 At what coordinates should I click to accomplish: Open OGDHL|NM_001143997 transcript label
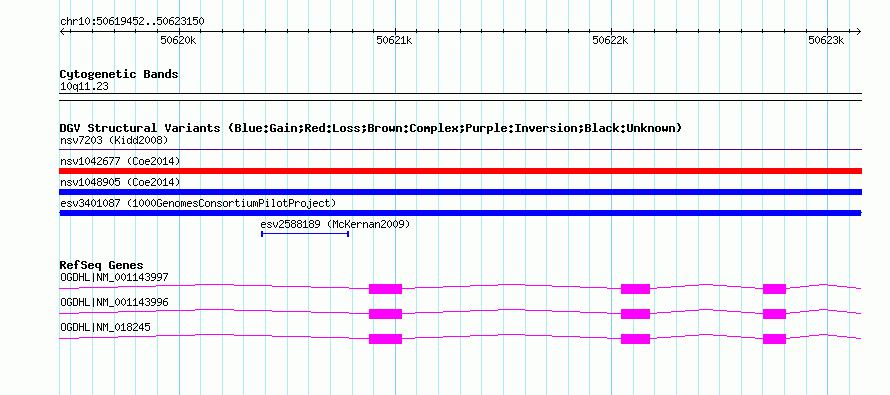pyautogui.click(x=114, y=277)
